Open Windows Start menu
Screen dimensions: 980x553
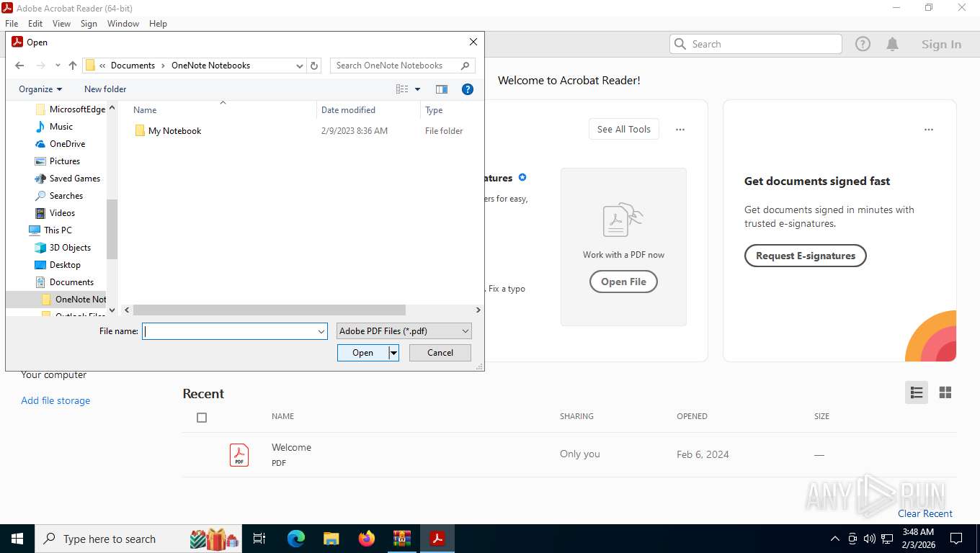pos(17,539)
